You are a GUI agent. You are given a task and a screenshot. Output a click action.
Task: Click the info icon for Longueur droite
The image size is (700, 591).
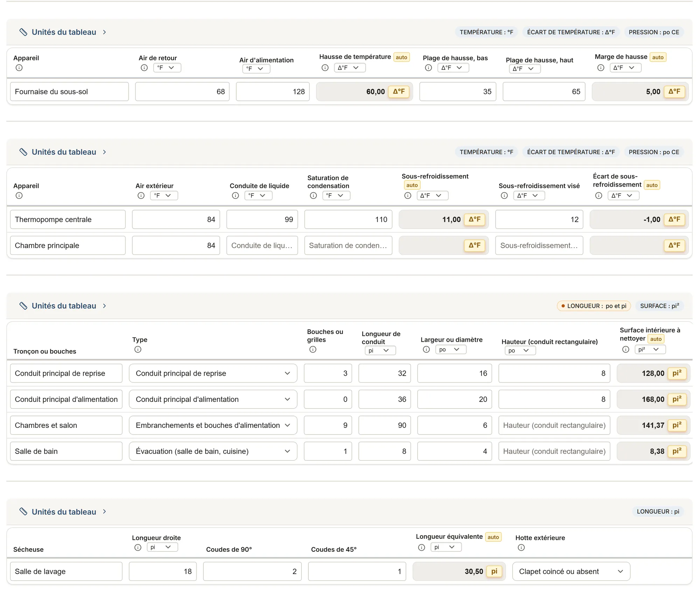click(138, 548)
